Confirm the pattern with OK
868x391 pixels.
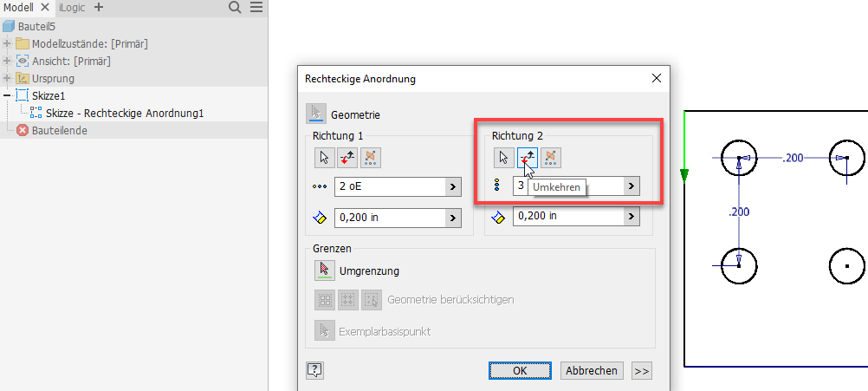(x=520, y=370)
